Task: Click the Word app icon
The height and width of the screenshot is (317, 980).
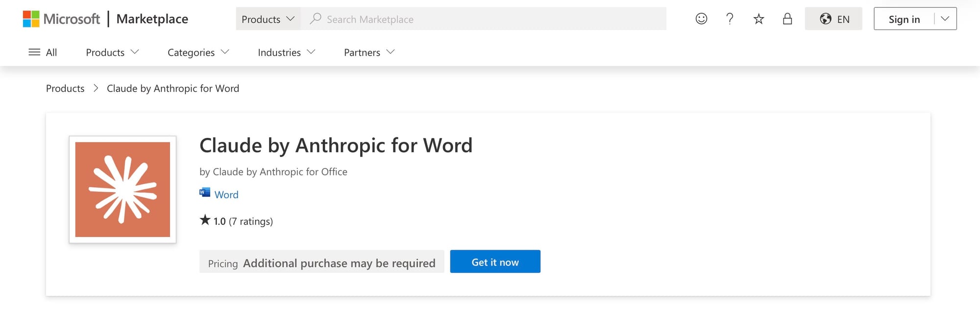Action: coord(205,192)
